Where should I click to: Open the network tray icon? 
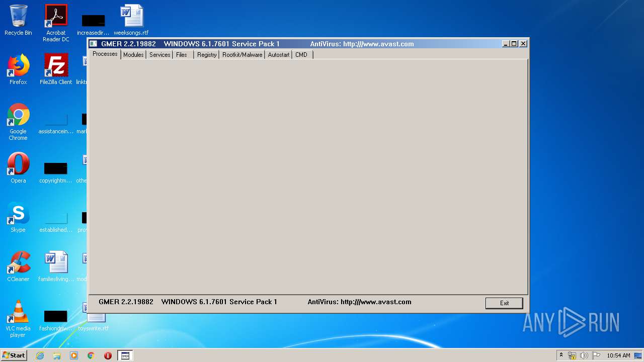click(x=572, y=355)
